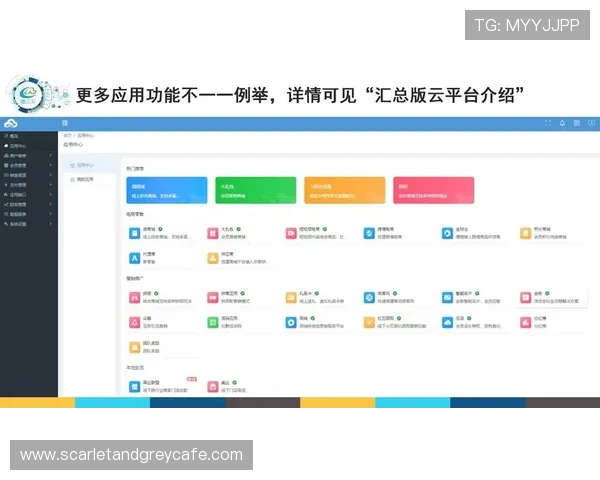Switch to the 应用中心 tab in the white panel

point(90,165)
